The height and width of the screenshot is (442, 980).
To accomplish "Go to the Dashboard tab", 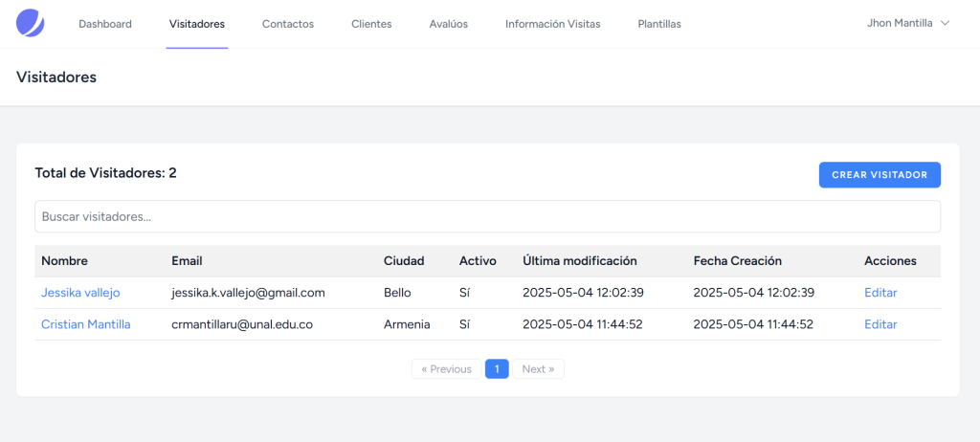I will tap(105, 24).
